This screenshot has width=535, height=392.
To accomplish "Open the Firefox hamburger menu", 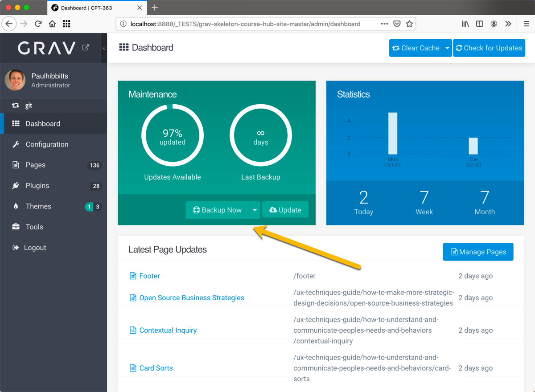I will click(526, 24).
